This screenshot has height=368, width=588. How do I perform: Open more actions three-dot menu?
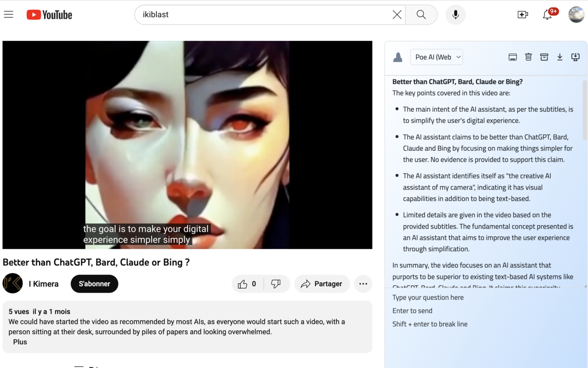coord(363,284)
